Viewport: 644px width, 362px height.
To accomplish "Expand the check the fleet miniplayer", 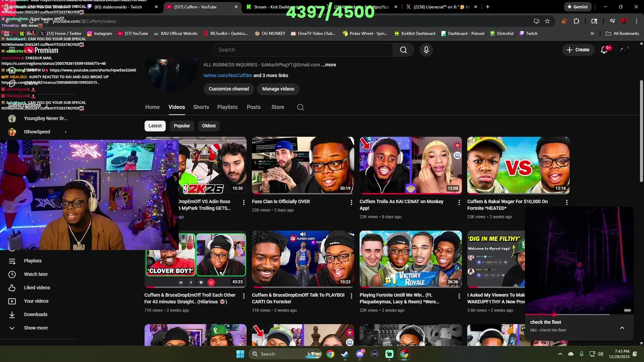I will coord(622,328).
